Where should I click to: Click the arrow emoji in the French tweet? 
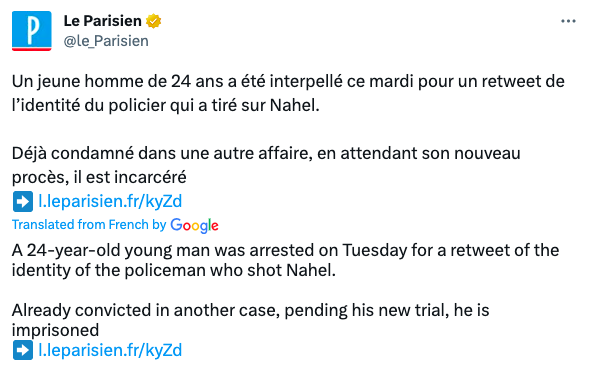tap(23, 201)
